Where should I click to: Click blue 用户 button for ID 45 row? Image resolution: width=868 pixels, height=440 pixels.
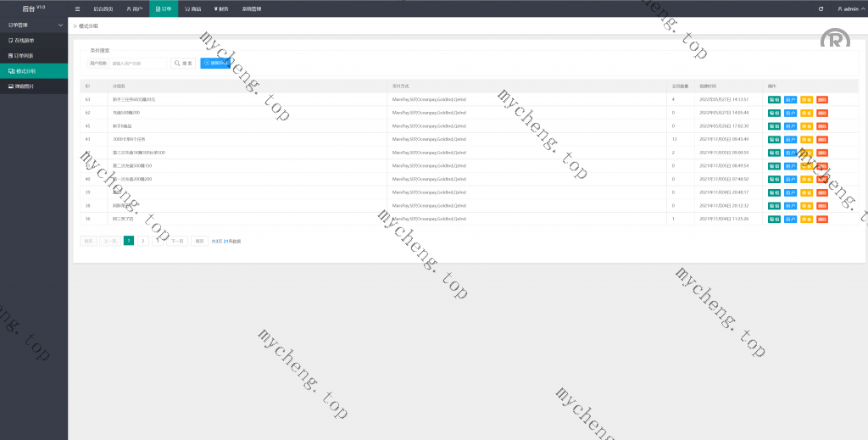(790, 125)
